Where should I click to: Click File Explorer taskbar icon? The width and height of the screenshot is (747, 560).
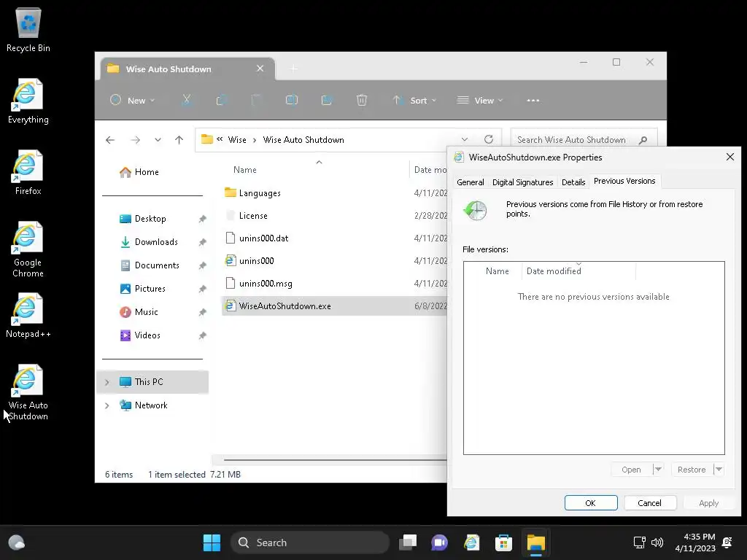[535, 542]
